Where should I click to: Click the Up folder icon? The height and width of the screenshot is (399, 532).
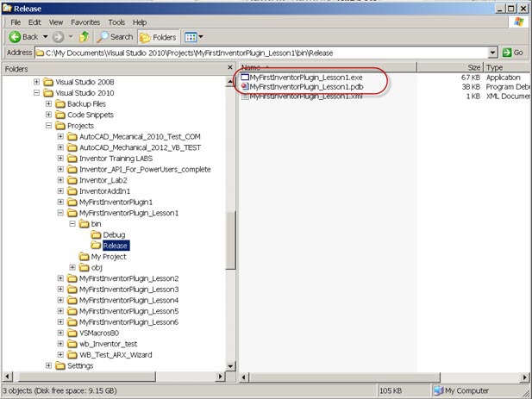click(84, 37)
